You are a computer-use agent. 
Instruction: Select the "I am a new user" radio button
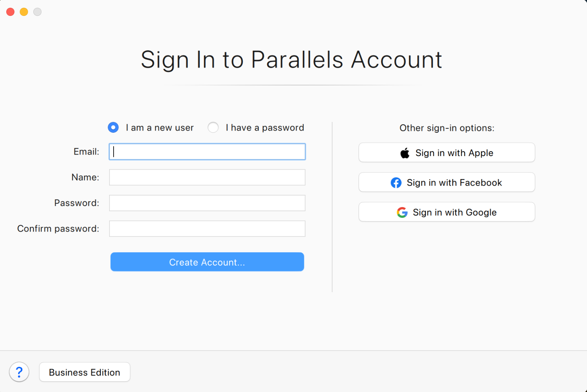pyautogui.click(x=113, y=128)
